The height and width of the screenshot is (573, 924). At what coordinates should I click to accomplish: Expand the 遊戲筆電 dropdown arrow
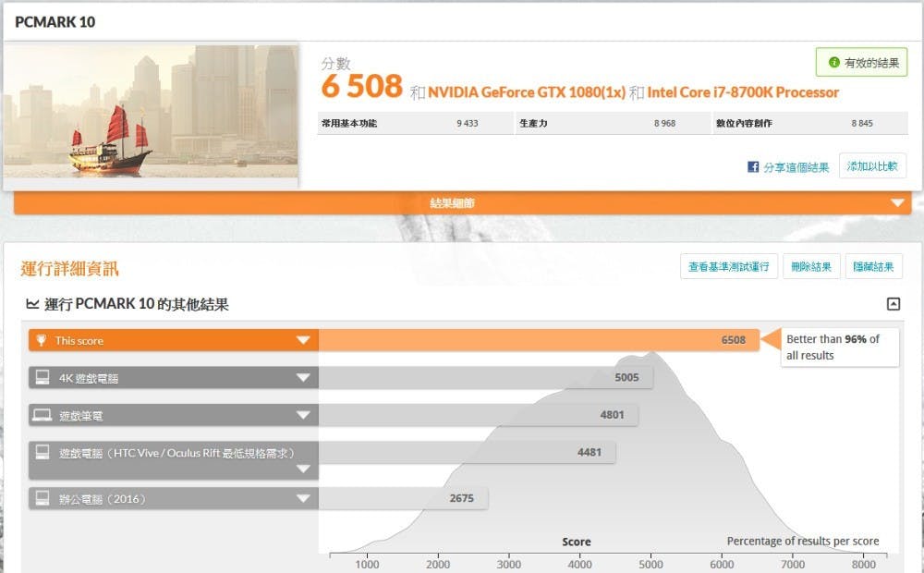pos(303,415)
